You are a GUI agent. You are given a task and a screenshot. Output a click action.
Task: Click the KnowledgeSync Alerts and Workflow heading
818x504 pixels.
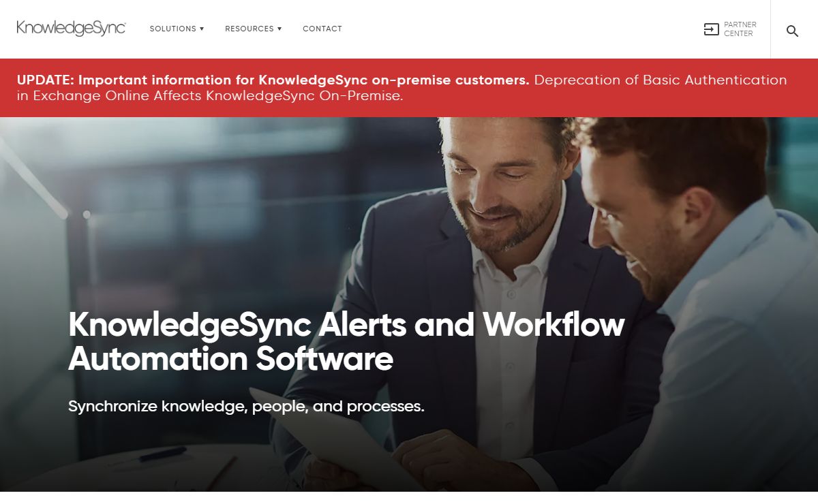pyautogui.click(x=346, y=341)
